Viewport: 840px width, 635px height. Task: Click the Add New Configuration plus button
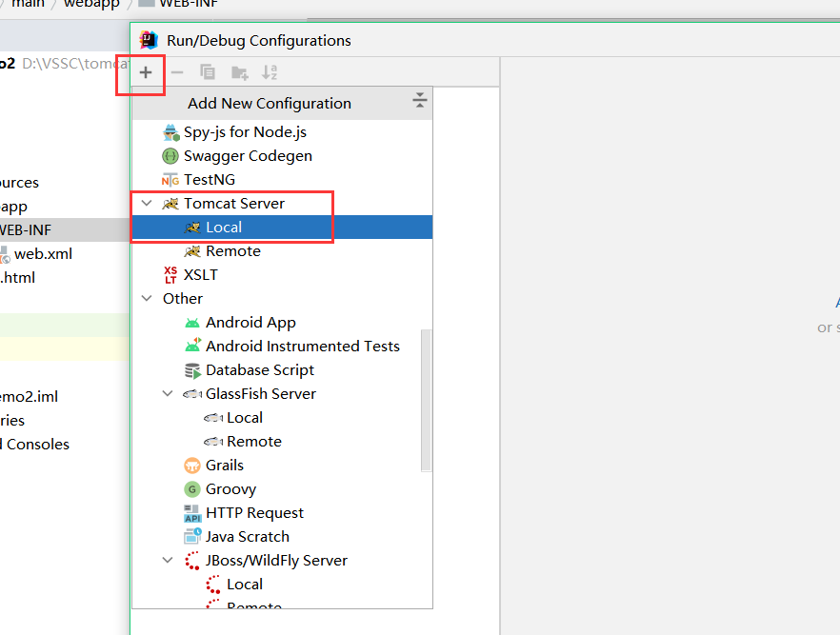pos(145,72)
